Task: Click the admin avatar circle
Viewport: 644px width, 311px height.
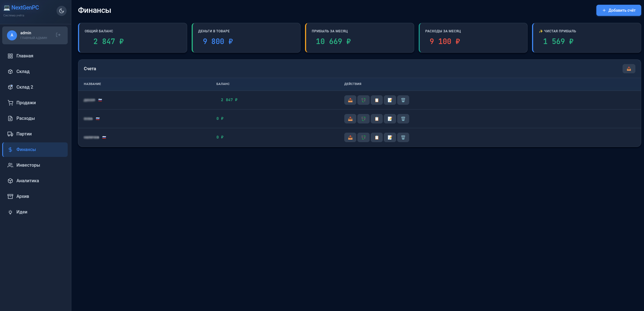Action: [12, 35]
